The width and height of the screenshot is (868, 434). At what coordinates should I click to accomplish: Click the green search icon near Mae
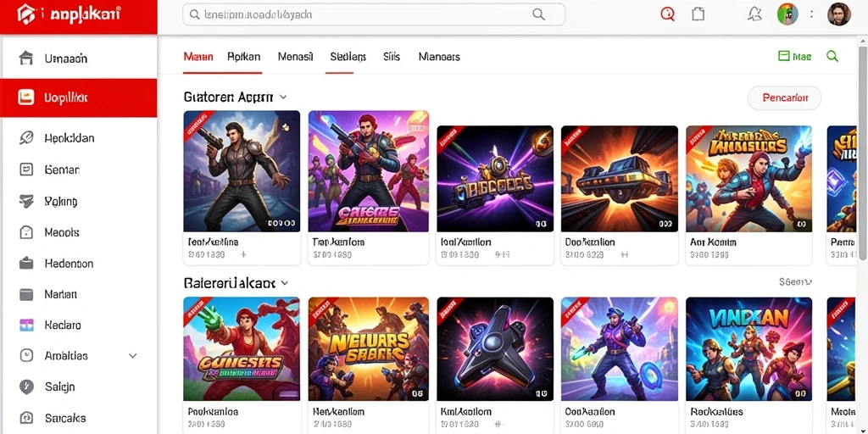(832, 56)
